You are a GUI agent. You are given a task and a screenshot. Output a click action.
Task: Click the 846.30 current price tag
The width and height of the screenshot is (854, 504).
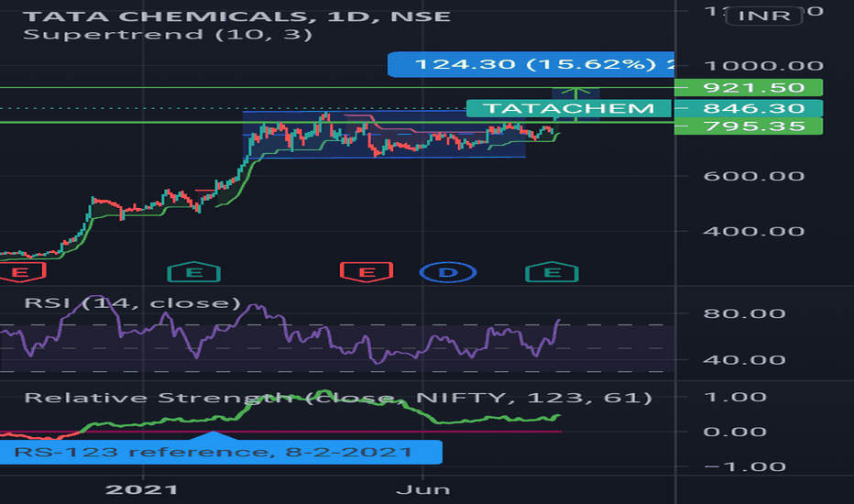pos(749,108)
